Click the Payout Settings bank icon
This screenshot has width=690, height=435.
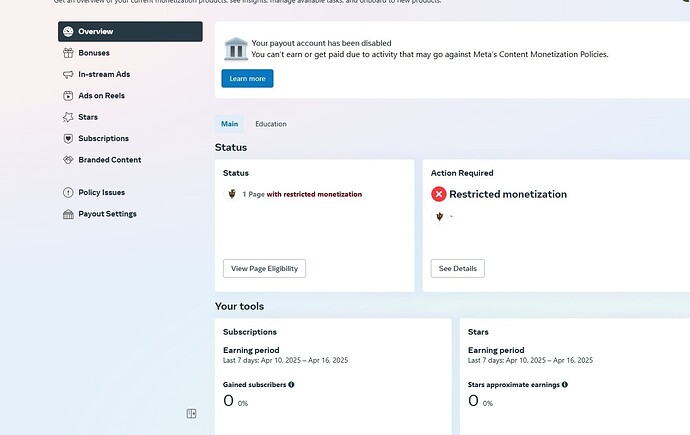click(x=68, y=214)
